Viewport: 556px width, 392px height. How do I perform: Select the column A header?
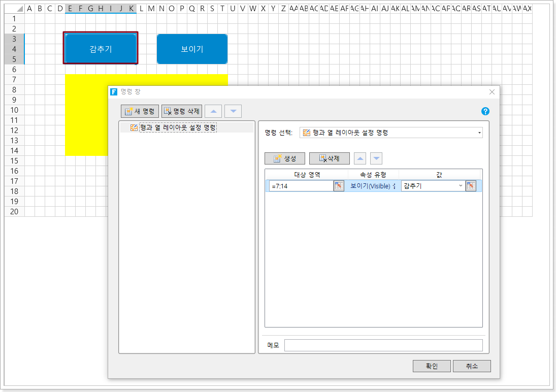29,9
